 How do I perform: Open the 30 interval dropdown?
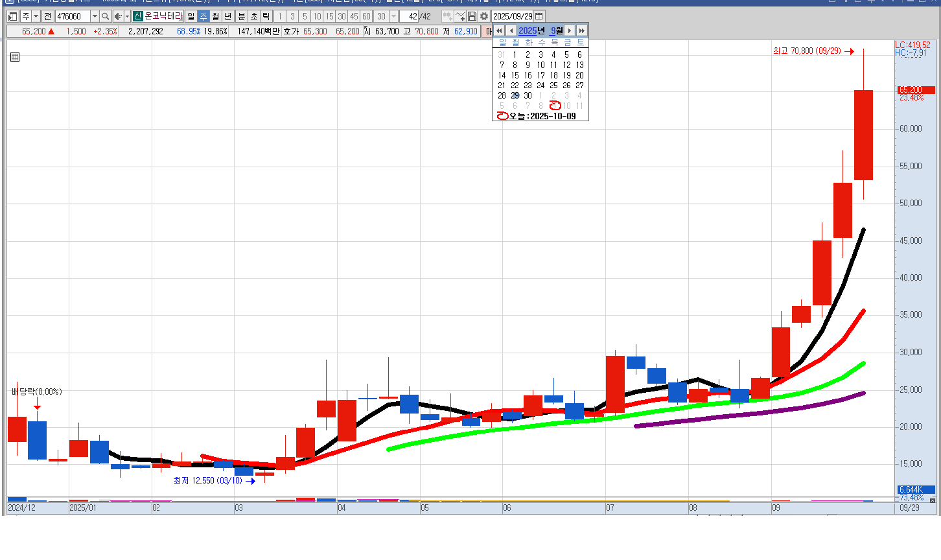(393, 16)
